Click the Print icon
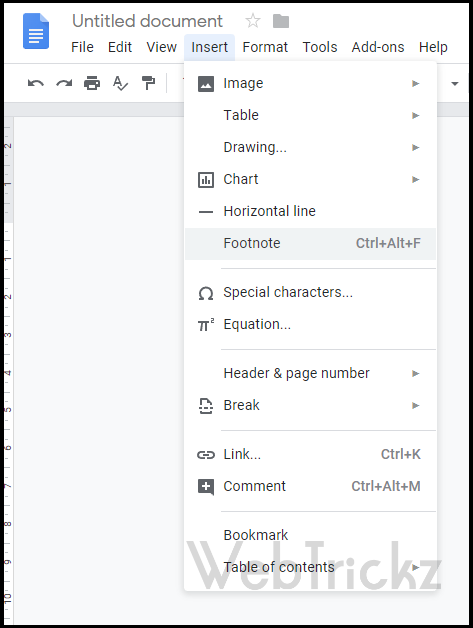The width and height of the screenshot is (473, 628). (x=92, y=83)
